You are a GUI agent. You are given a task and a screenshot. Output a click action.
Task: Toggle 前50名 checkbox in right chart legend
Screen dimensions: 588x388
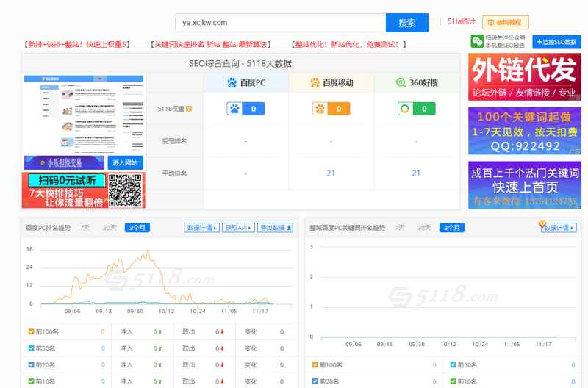click(453, 364)
